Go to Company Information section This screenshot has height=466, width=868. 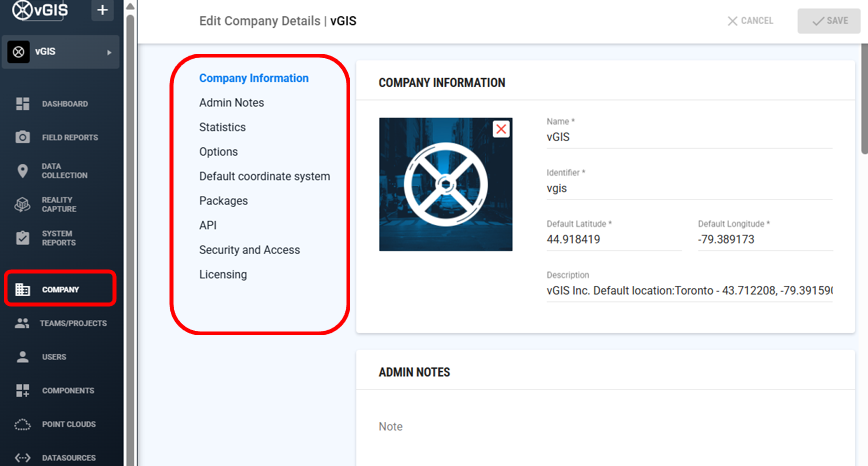[x=254, y=78]
